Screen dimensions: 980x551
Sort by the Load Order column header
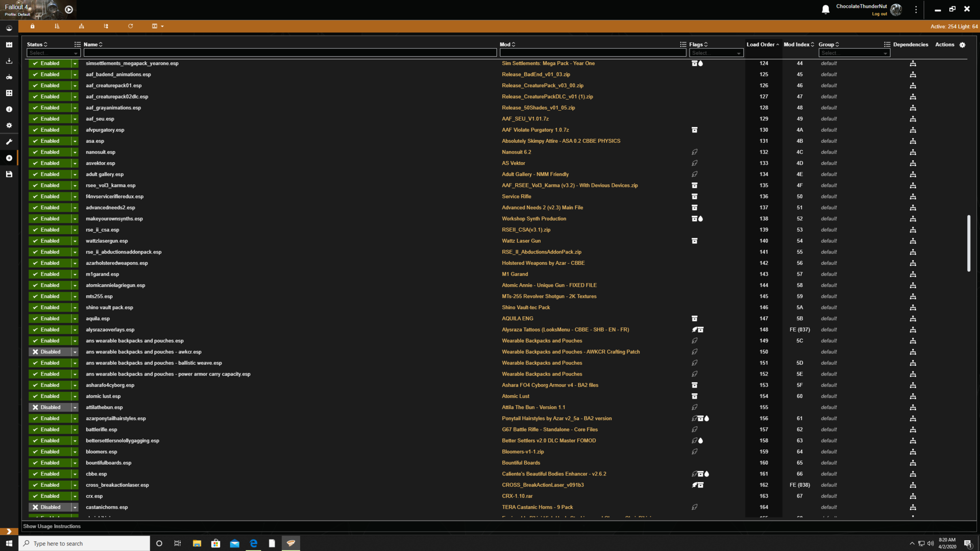point(763,44)
